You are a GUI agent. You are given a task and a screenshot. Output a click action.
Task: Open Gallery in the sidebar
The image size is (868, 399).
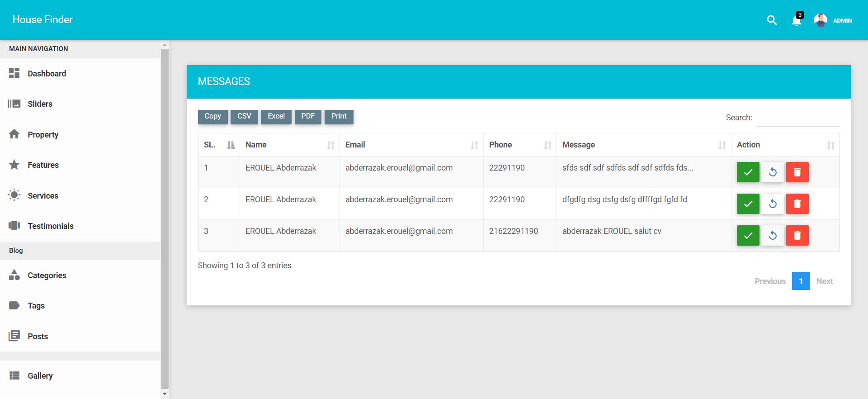[x=80, y=375]
